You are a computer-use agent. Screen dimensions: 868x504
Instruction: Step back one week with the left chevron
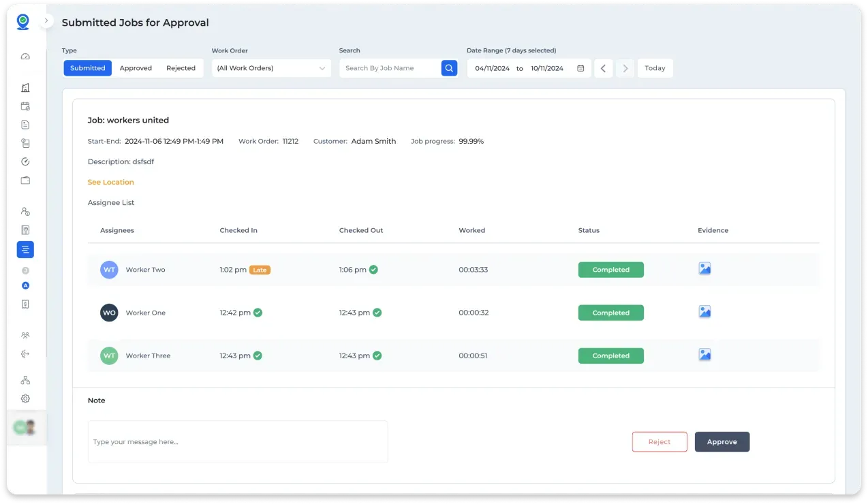[x=603, y=68]
